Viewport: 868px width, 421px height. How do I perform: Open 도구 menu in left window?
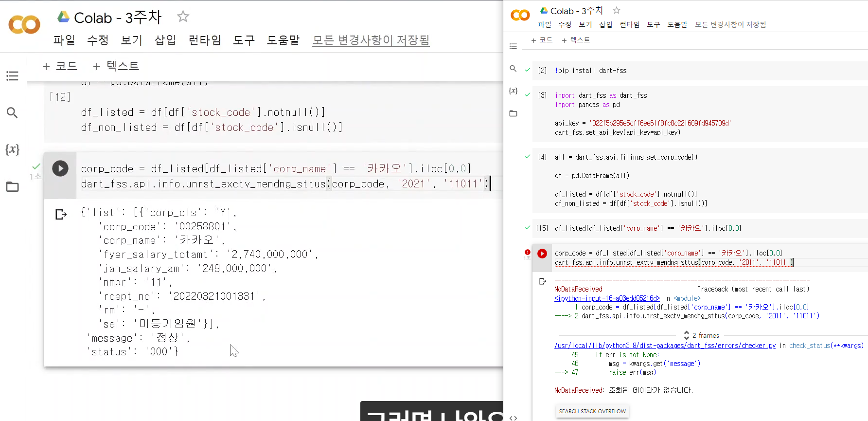(244, 40)
